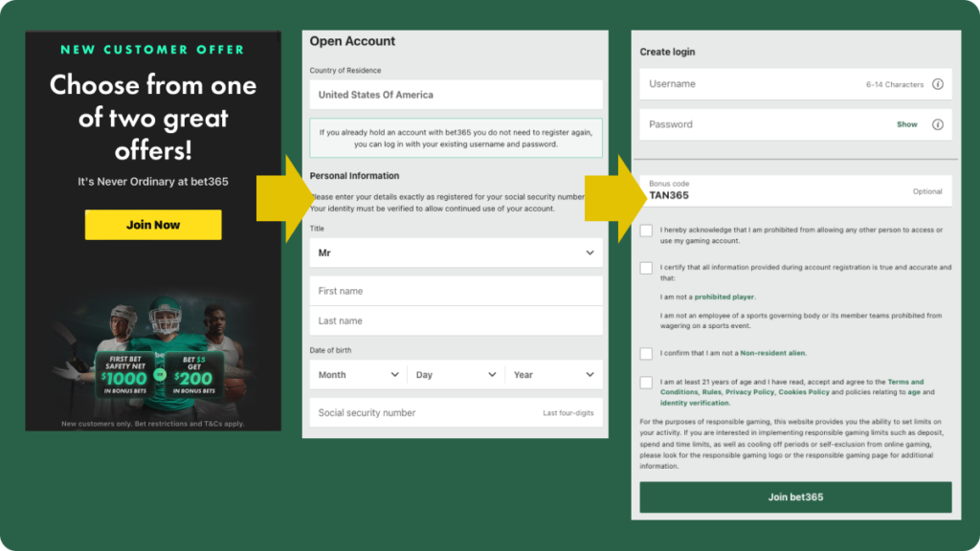Viewport: 980px width, 551px height.
Task: Check the certify information accurate box
Action: (646, 268)
